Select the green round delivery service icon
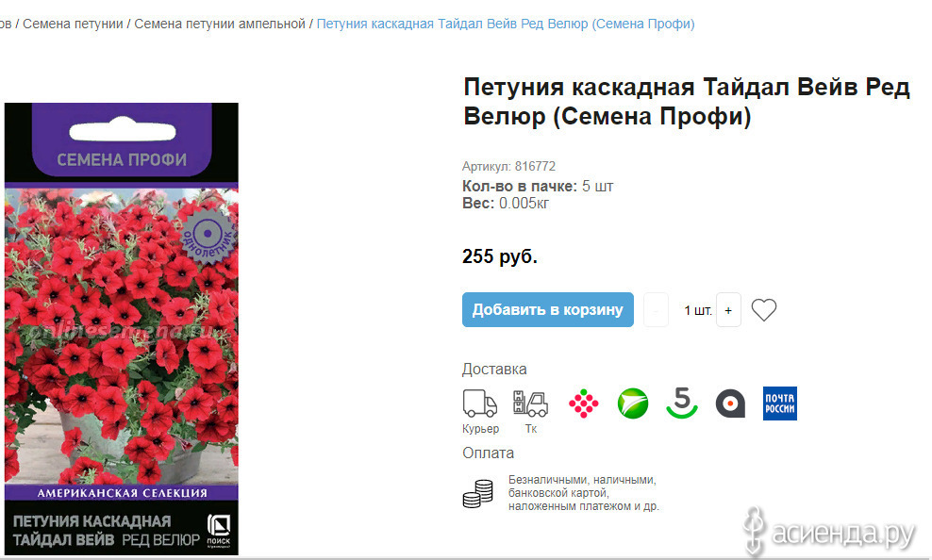Screen dimensions: 932x560 tap(633, 404)
